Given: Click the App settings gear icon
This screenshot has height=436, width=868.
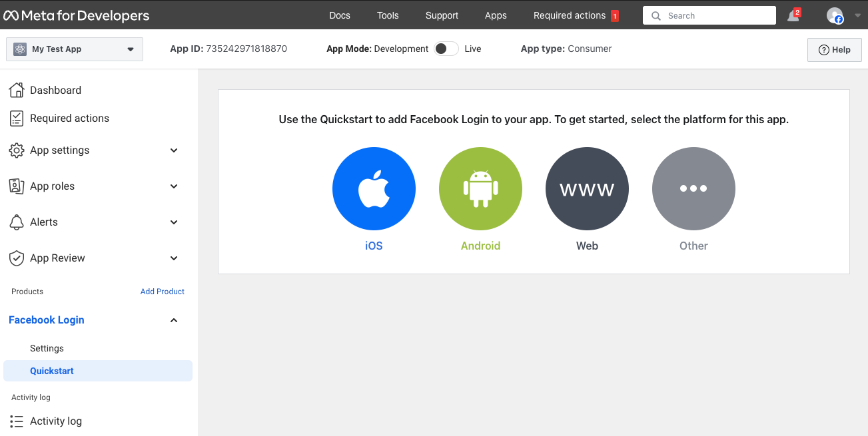Looking at the screenshot, I should [17, 150].
